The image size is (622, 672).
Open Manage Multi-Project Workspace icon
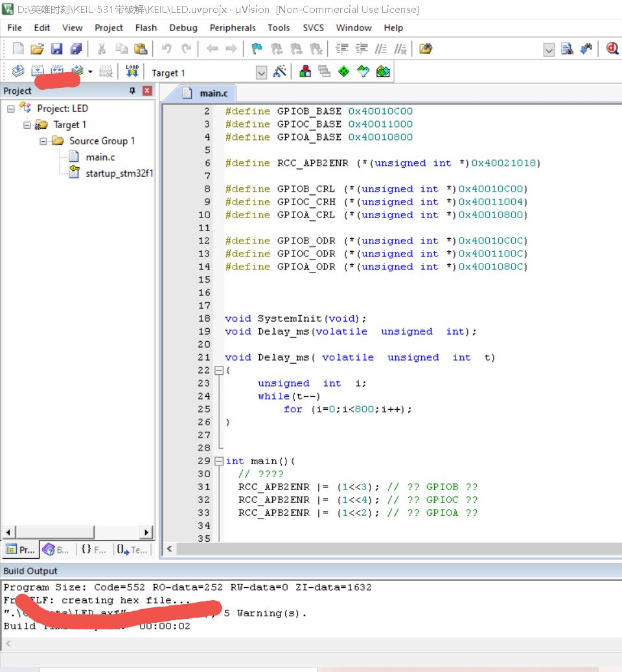tap(325, 71)
